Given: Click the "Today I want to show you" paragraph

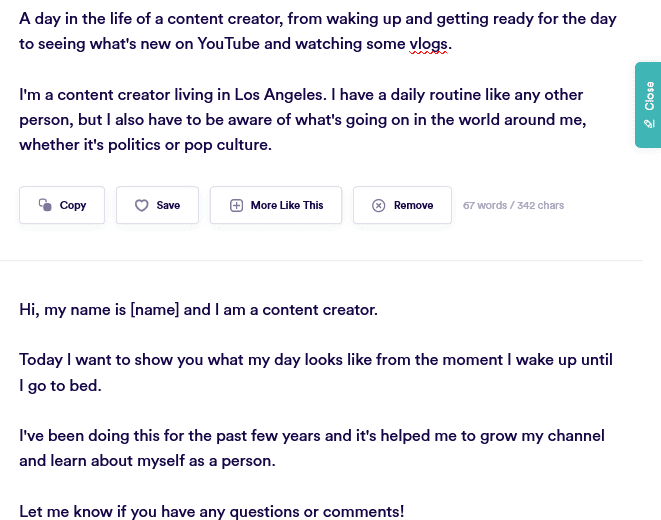Looking at the screenshot, I should [x=315, y=372].
